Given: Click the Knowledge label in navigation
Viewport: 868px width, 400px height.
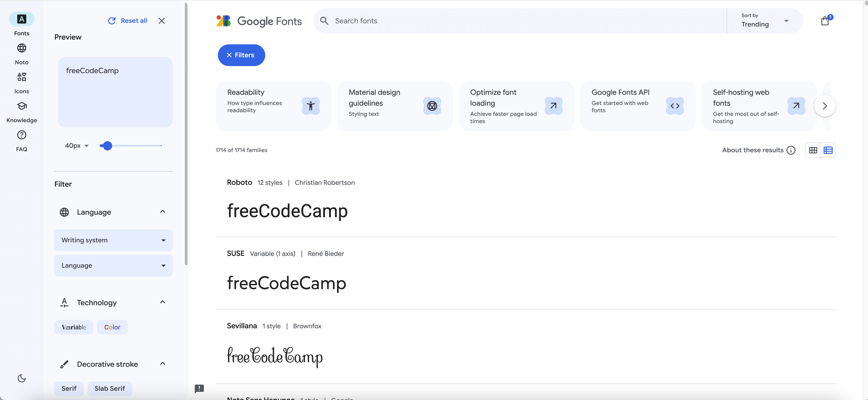Looking at the screenshot, I should [22, 120].
